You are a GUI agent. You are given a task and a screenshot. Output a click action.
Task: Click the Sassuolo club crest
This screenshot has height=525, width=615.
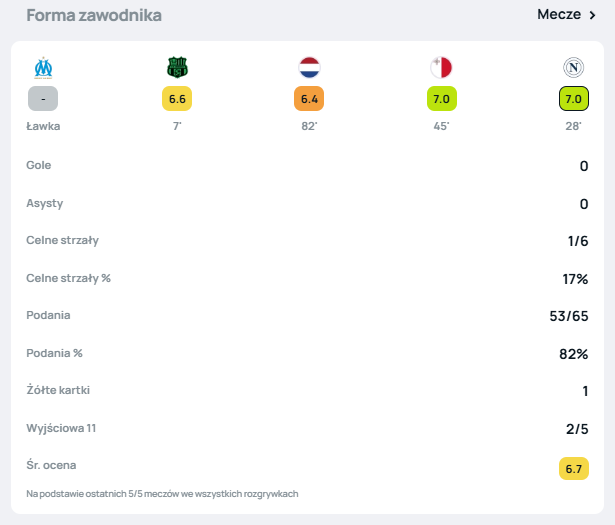[x=177, y=68]
